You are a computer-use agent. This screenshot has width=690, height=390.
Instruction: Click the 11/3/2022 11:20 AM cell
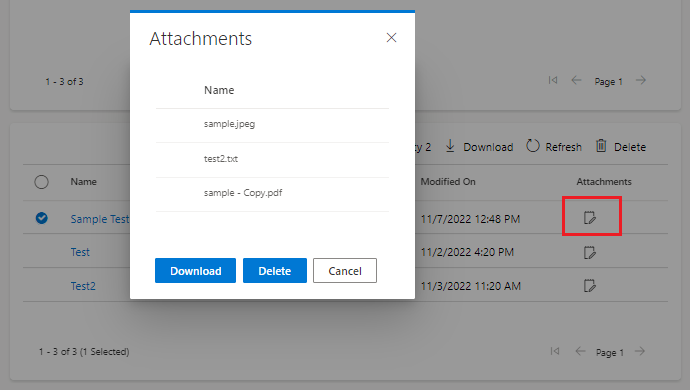click(x=471, y=286)
